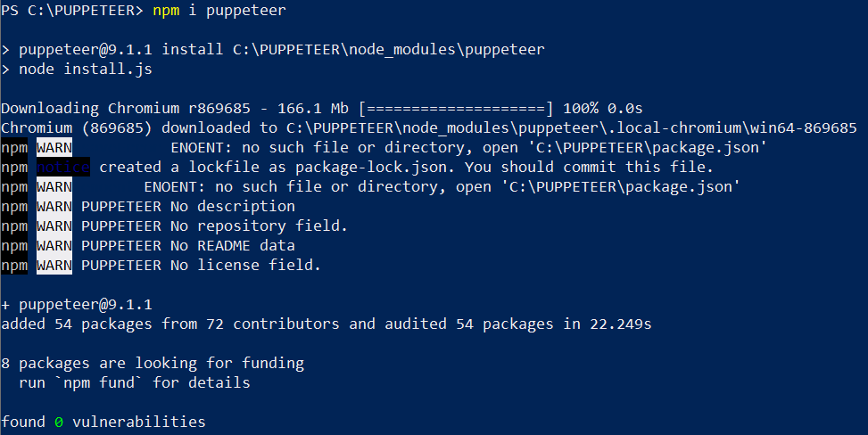
Task: Click the '8 packages are looking for funding' line
Action: [153, 364]
